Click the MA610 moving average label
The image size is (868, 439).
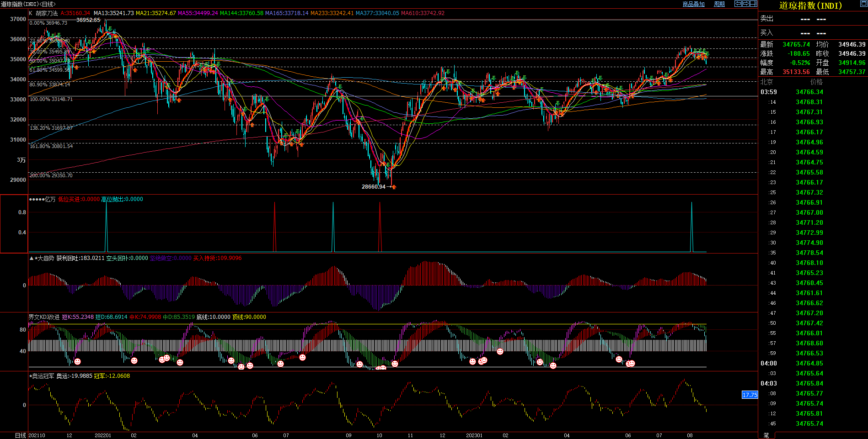click(x=423, y=13)
